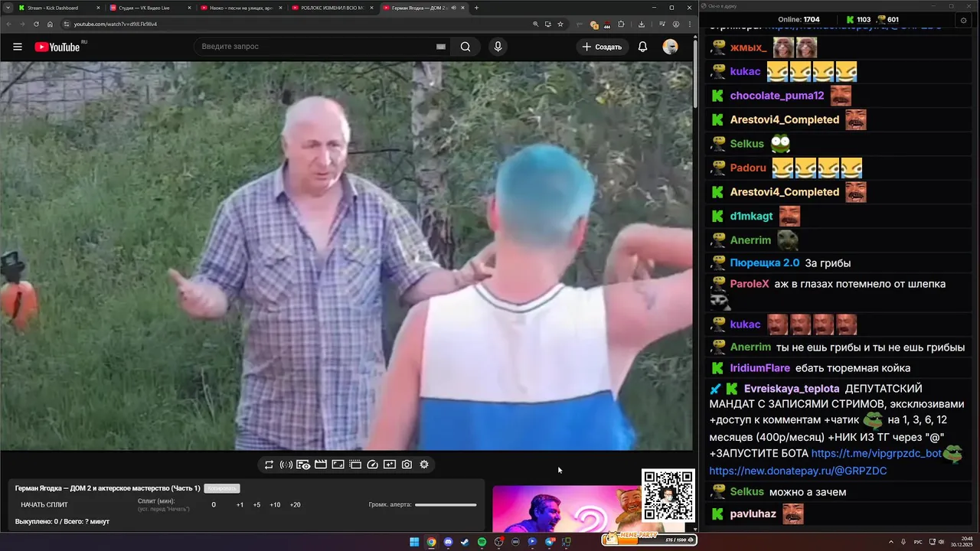
Task: Open the Windows Start button
Action: click(414, 542)
